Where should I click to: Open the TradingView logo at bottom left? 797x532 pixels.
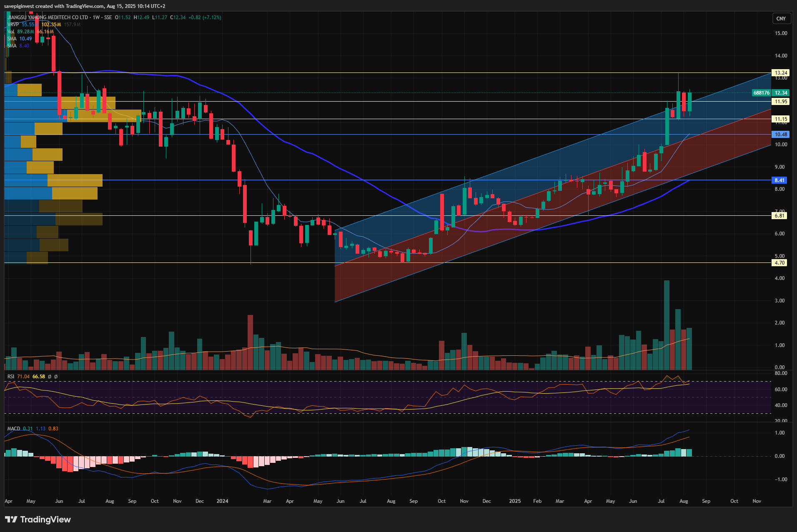pyautogui.click(x=38, y=520)
